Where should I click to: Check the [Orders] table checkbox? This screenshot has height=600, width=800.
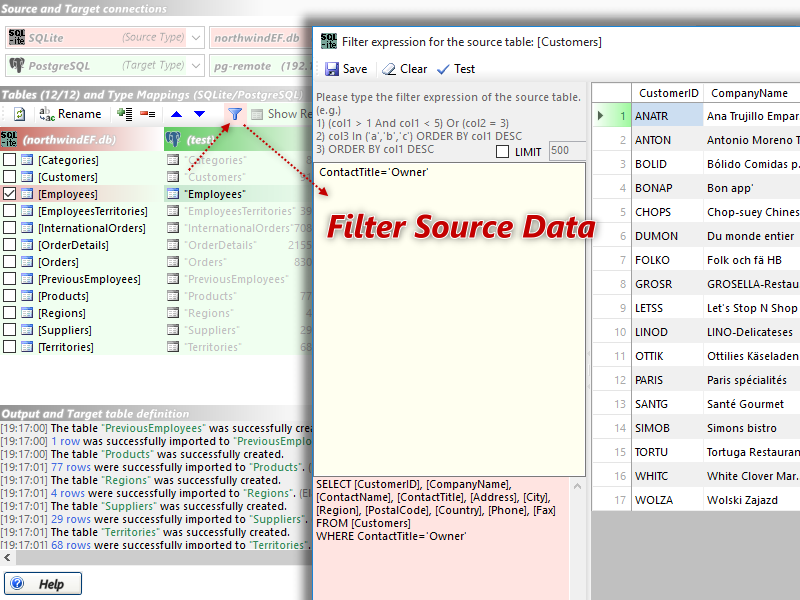(x=9, y=262)
